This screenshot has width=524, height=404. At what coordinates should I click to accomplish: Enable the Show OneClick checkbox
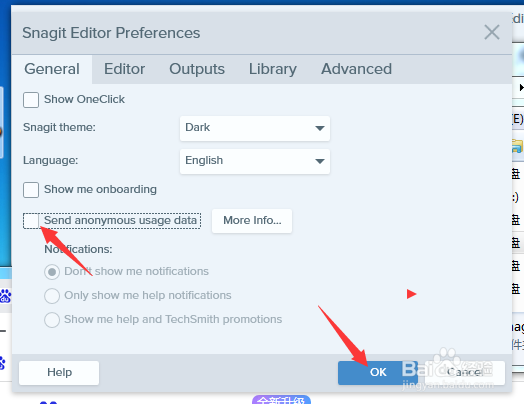pos(31,100)
